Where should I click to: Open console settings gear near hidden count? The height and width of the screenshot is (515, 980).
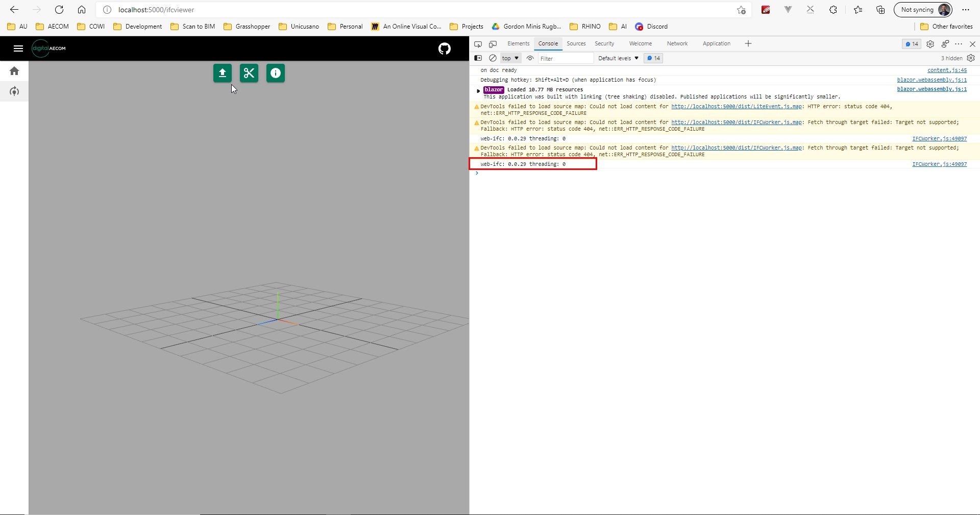[x=971, y=58]
